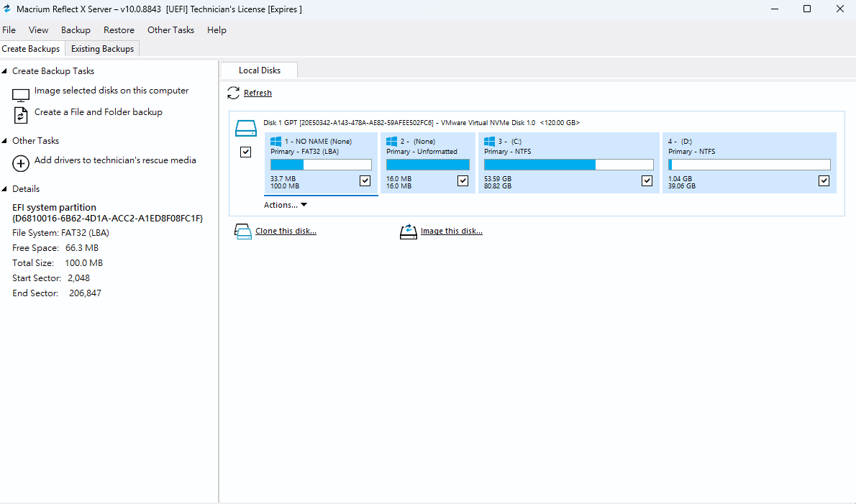Deselect the partition 4 (D:) checkbox

click(824, 181)
